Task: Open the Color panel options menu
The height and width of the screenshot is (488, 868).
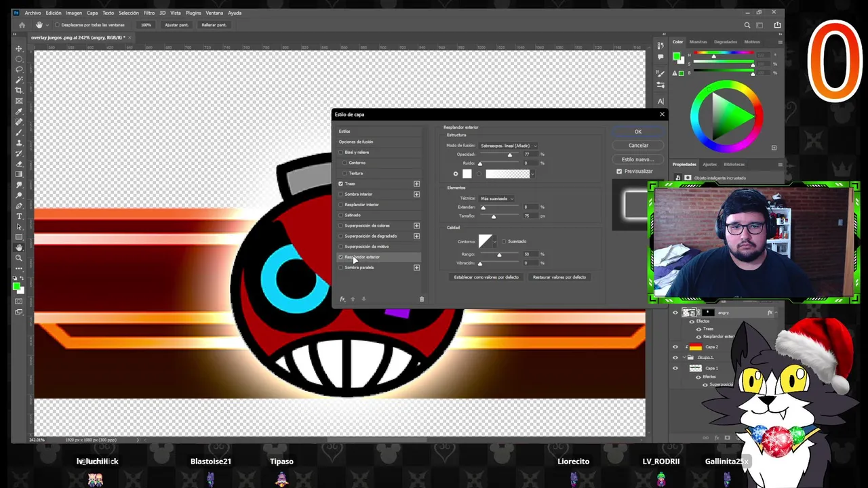Action: [x=780, y=42]
